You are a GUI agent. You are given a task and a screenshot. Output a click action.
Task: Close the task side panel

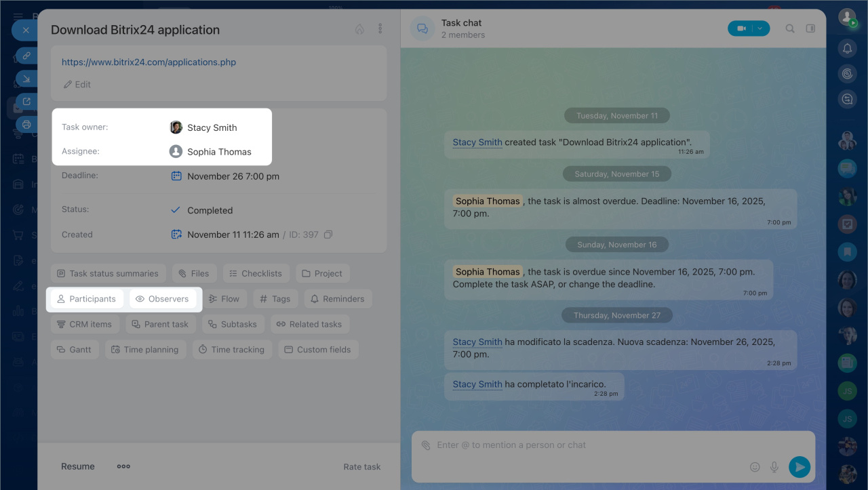click(26, 30)
